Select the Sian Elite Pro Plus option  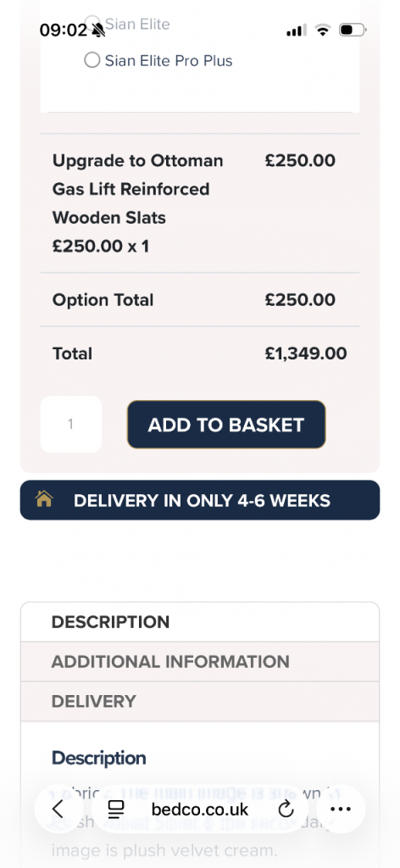[158, 60]
